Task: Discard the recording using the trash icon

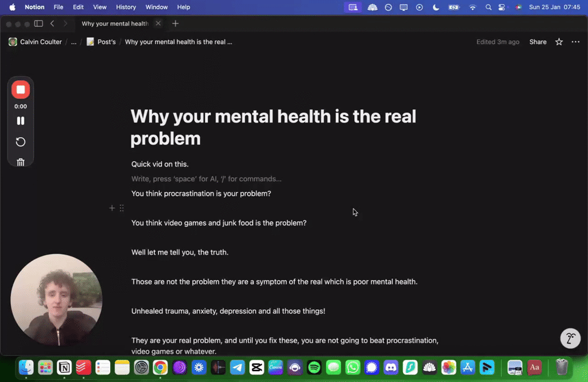Action: point(21,162)
